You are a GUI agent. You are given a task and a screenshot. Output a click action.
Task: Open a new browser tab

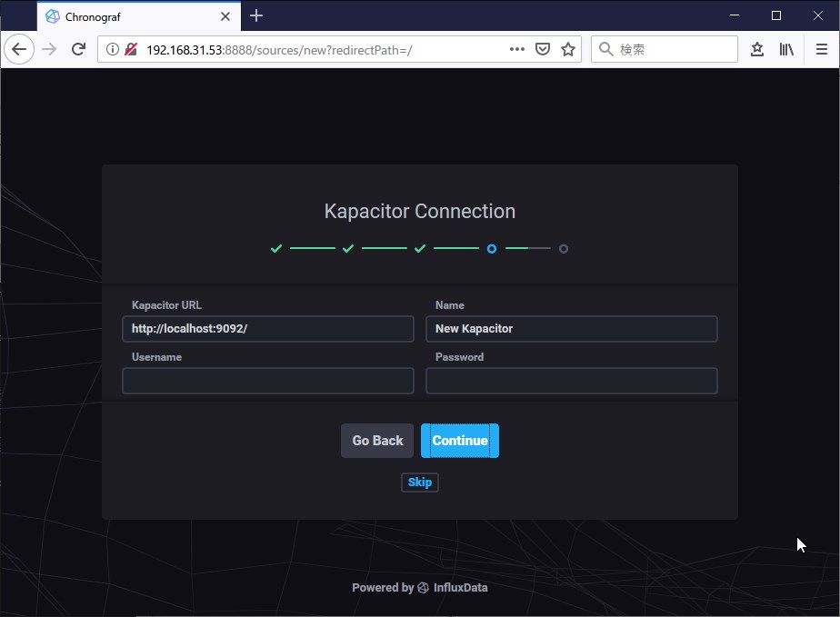point(256,15)
